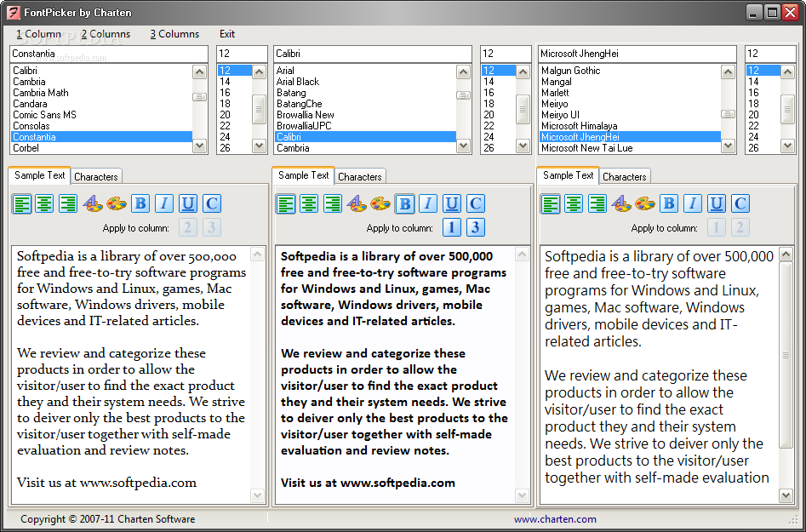806x532 pixels.
Task: Click the Microsoft JhengHei font name field
Action: [637, 54]
